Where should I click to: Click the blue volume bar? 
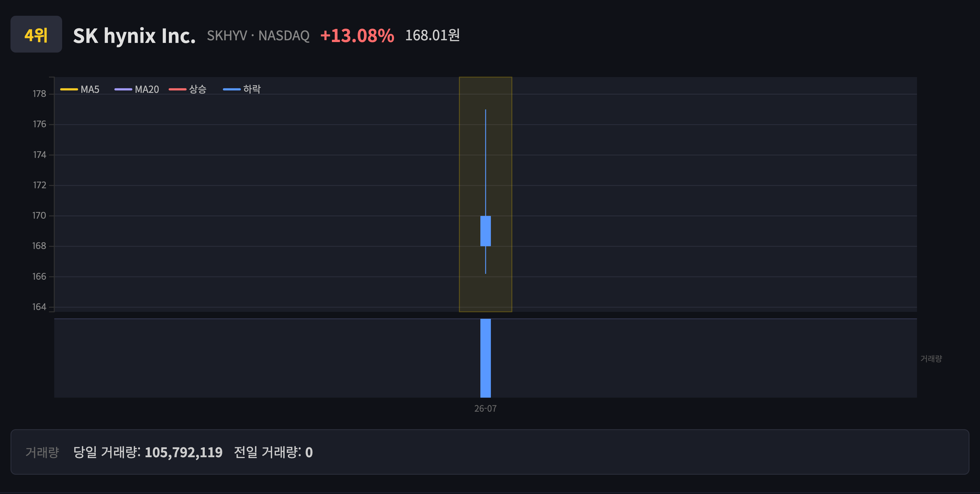[485, 358]
